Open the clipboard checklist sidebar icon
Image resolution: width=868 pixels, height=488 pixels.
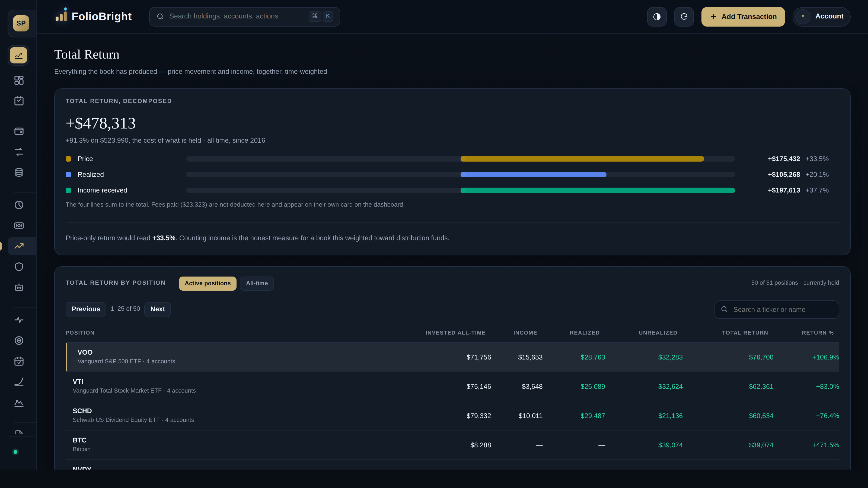tap(19, 101)
